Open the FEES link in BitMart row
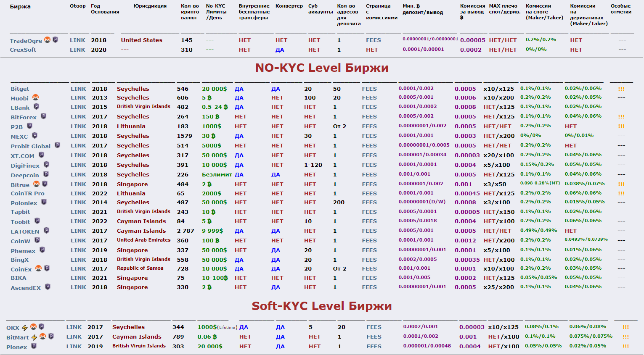This screenshot has height=355, width=644. (374, 337)
